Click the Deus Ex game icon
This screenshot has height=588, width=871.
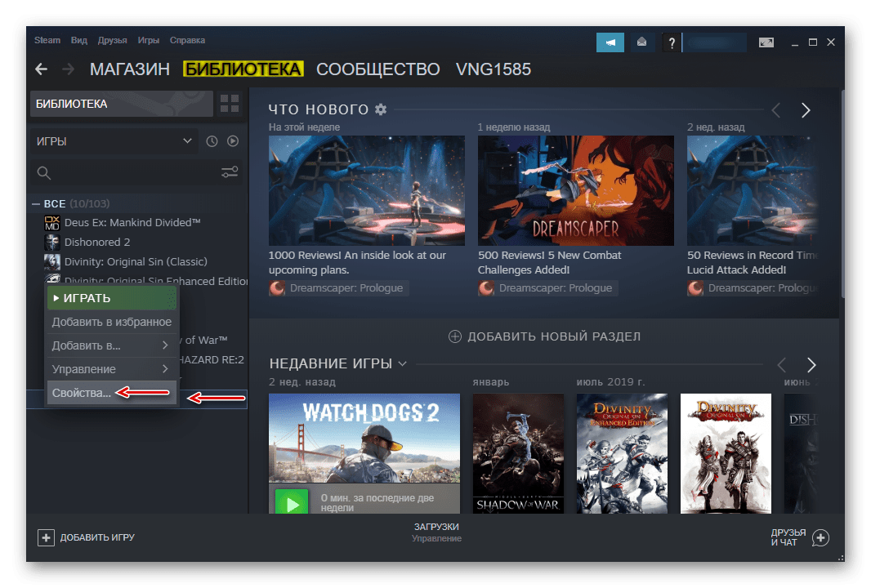(x=51, y=223)
